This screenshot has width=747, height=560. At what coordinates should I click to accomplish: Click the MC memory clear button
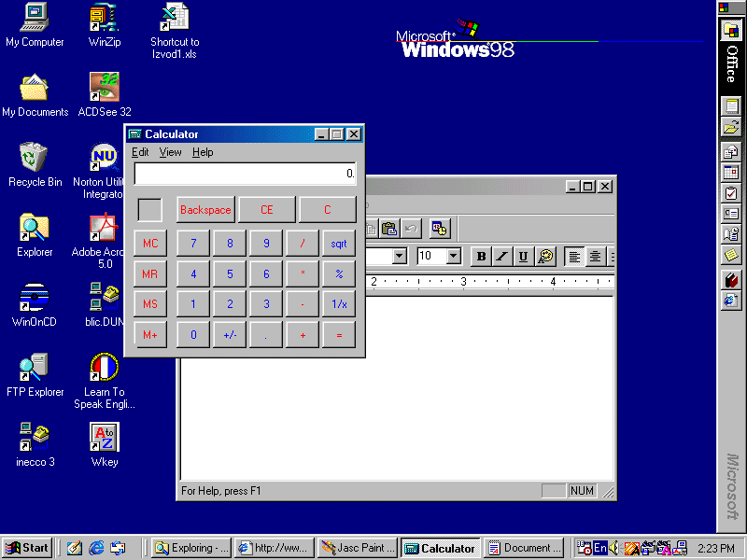pyautogui.click(x=150, y=244)
